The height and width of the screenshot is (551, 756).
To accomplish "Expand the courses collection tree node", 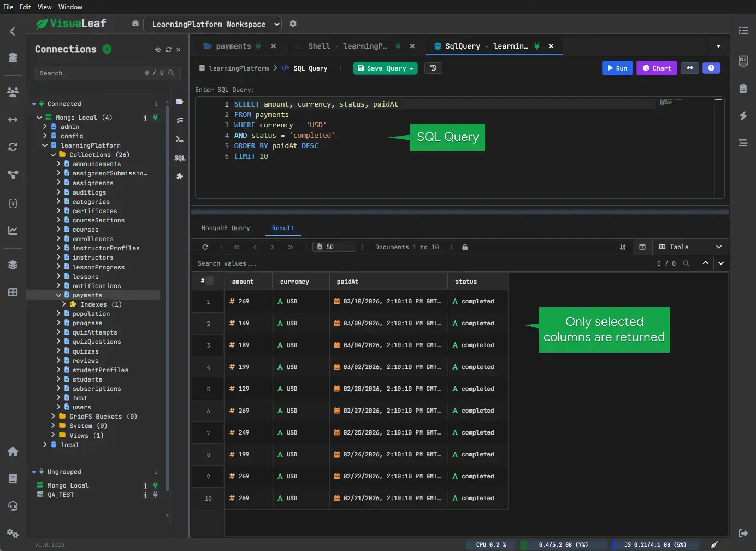I will click(x=58, y=230).
